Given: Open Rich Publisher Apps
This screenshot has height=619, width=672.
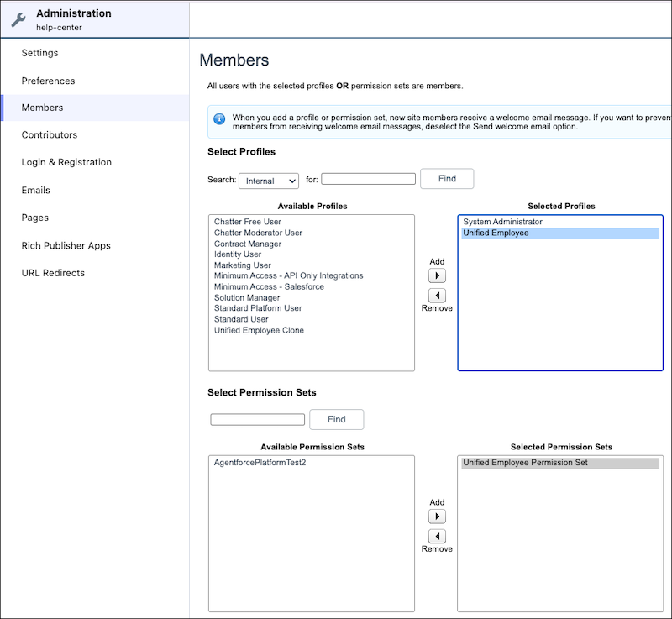Looking at the screenshot, I should [66, 245].
